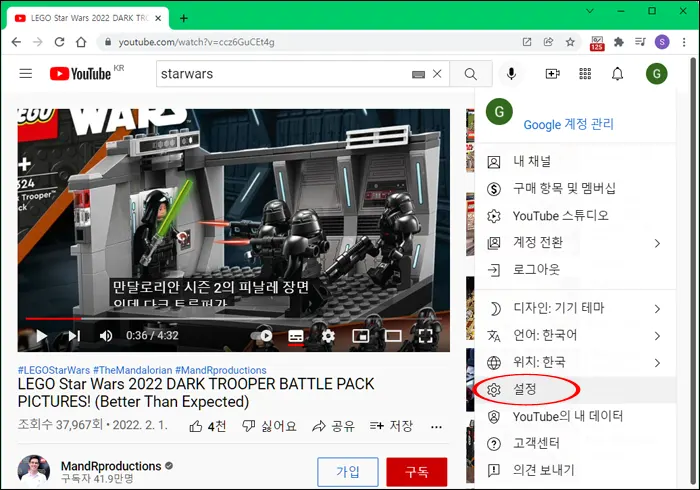Mute the video volume speaker icon
Viewport: 700px width, 490px height.
tap(106, 336)
